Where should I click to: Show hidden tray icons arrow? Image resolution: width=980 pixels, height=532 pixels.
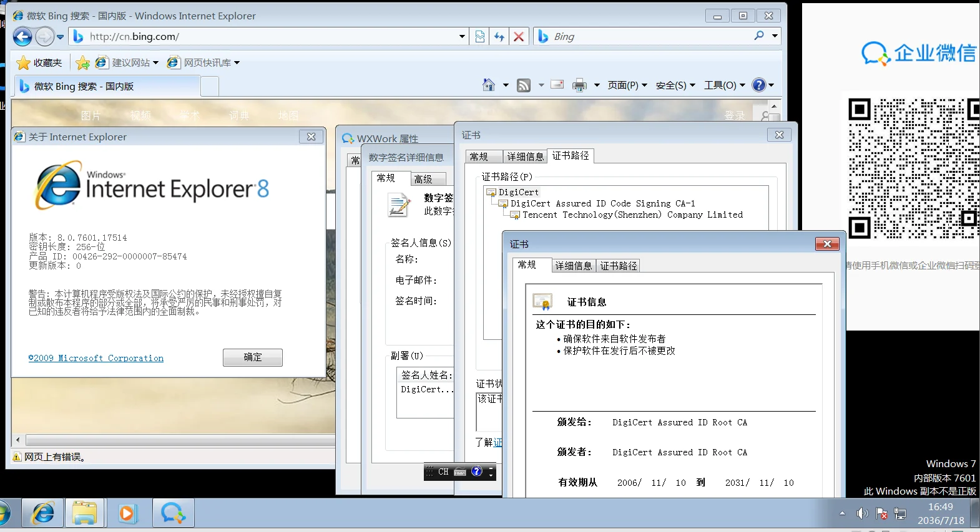[843, 513]
